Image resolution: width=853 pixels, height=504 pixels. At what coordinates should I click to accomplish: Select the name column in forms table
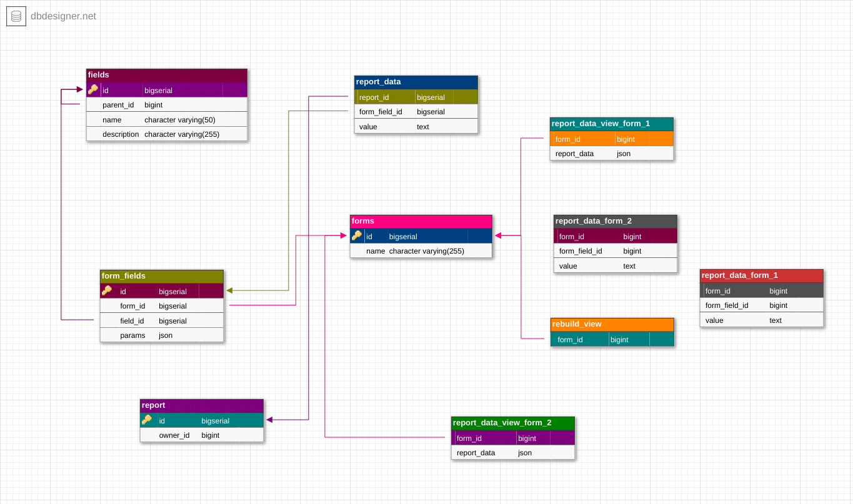click(420, 250)
